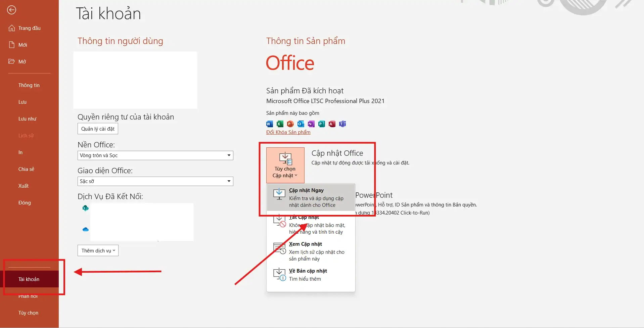Open Trang đầu from the sidebar

click(x=29, y=28)
